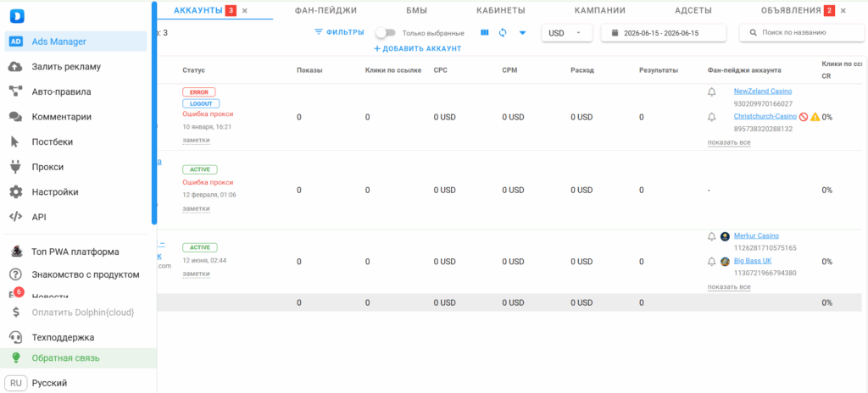Click the dollar payment icon
The width and height of the screenshot is (868, 393).
coord(15,313)
